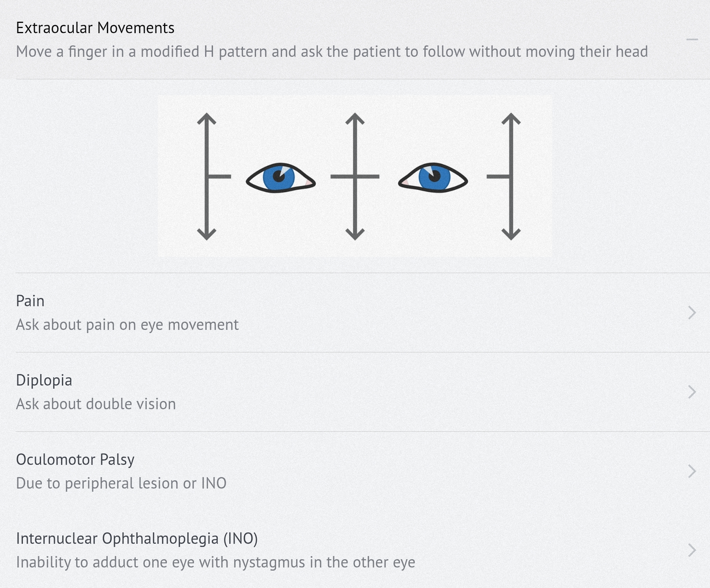Screen dimensions: 710x588
Task: Open Oculomotor Palsy chevron arrow
Action: [x=692, y=471]
